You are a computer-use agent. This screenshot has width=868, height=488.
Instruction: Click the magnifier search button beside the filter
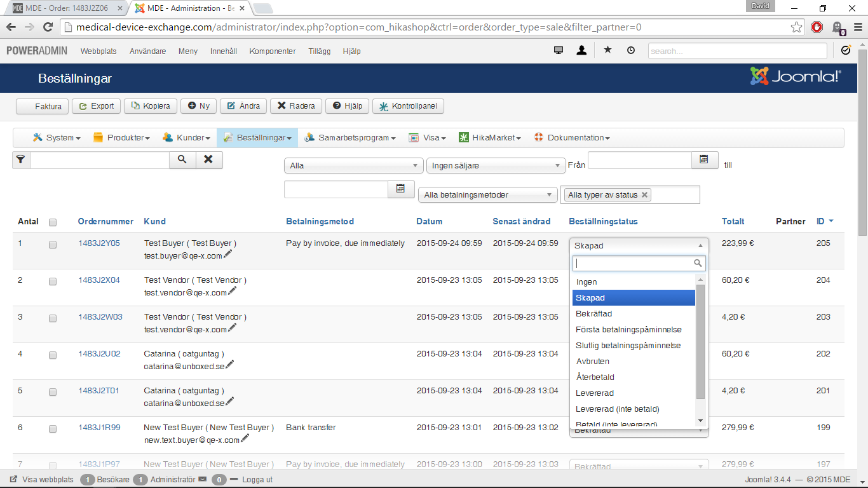pos(182,159)
